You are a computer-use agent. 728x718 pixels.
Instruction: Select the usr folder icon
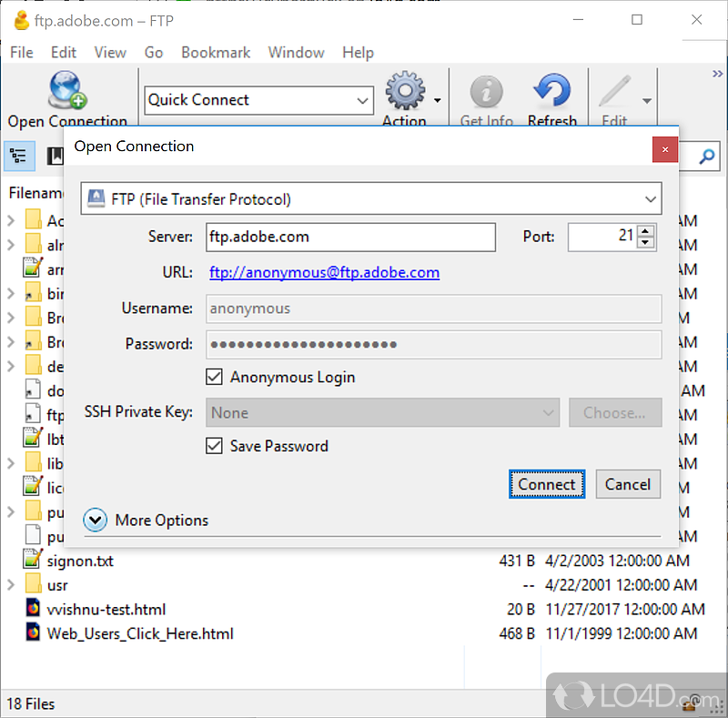click(x=34, y=584)
